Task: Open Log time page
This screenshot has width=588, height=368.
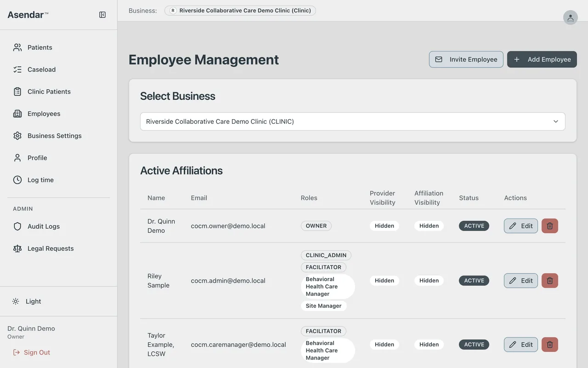Action: [x=58, y=180]
